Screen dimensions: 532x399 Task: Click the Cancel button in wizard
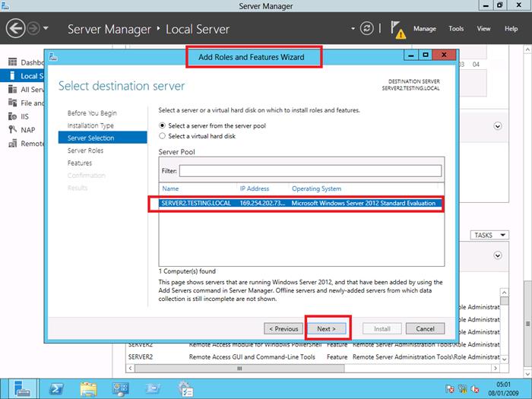425,328
